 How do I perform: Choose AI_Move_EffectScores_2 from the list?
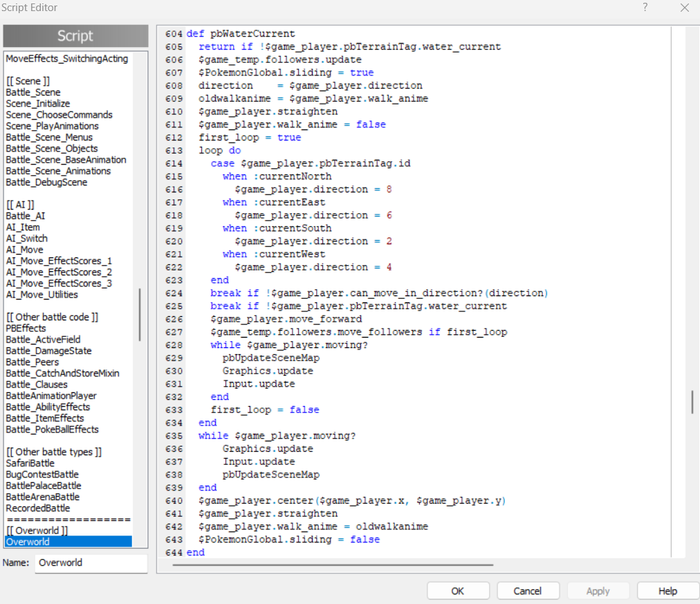point(59,272)
